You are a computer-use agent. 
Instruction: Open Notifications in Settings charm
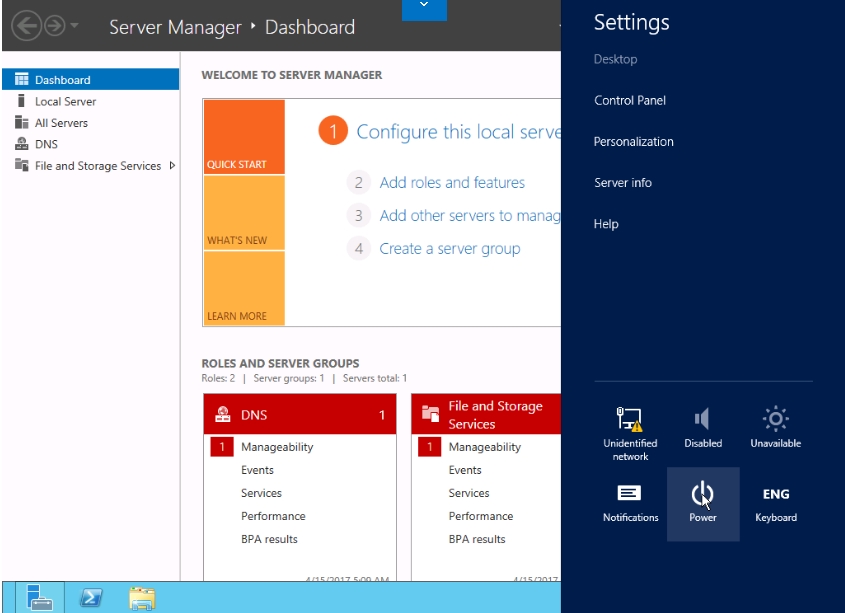[630, 504]
